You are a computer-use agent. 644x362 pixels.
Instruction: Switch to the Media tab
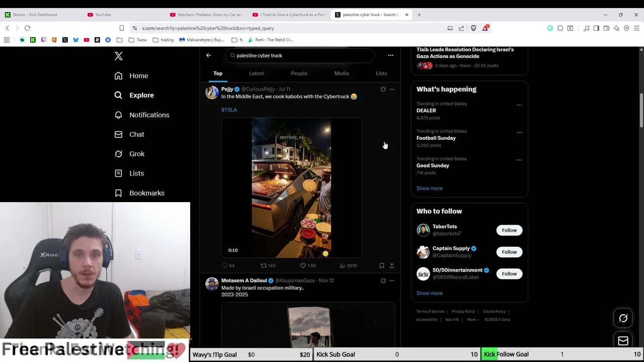342,73
